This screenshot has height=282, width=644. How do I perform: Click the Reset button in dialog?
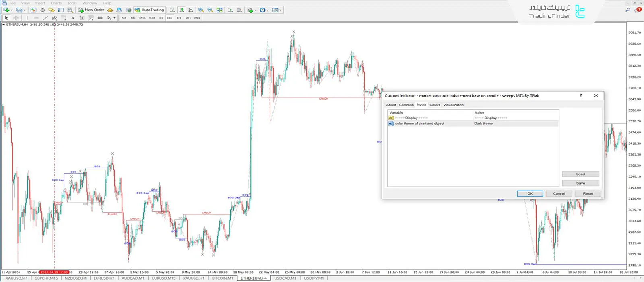[588, 193]
